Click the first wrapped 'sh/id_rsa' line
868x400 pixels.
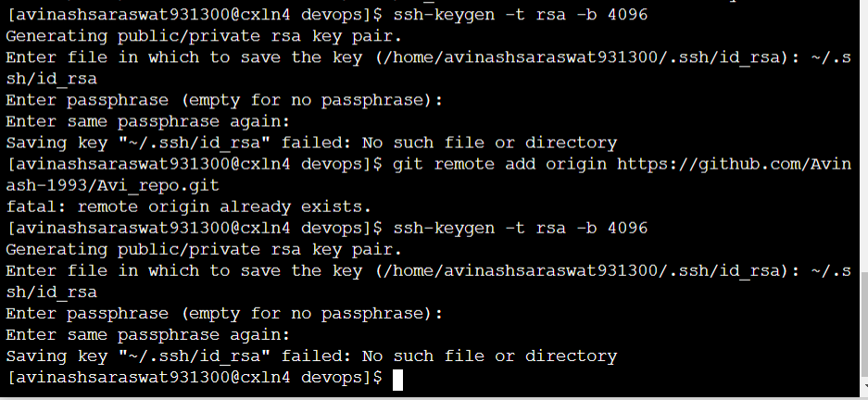click(x=51, y=80)
